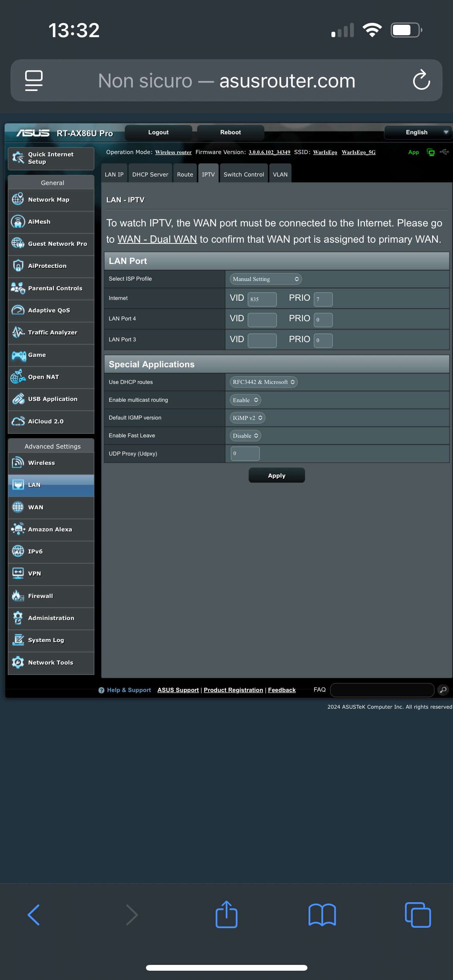Click the UDP Proxy (Udpxy) input field
Screen dimensions: 453x980
click(x=245, y=454)
